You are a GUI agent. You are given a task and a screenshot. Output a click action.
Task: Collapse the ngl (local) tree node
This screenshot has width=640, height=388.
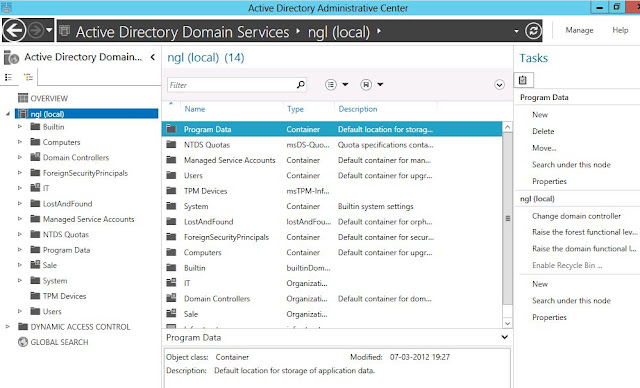point(8,114)
